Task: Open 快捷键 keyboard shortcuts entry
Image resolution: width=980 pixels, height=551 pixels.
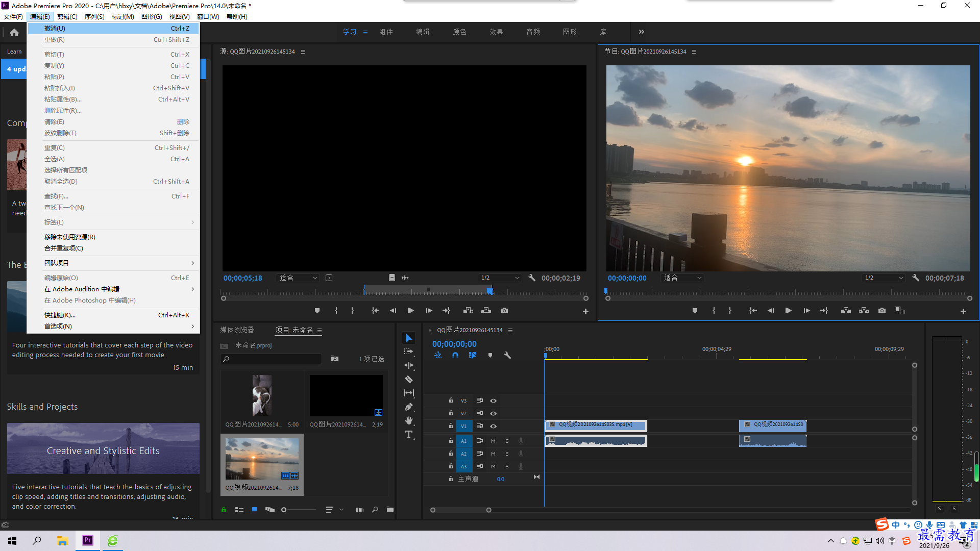Action: point(113,315)
